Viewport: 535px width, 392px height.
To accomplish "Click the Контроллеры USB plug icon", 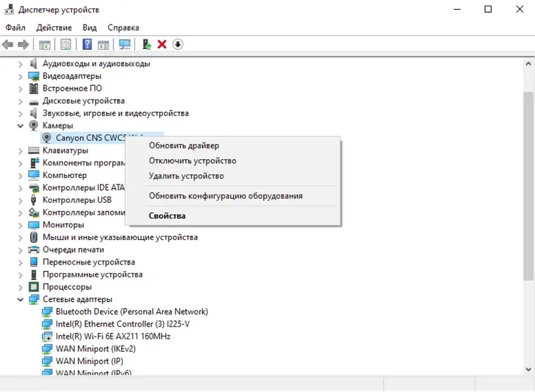I will pyautogui.click(x=34, y=200).
